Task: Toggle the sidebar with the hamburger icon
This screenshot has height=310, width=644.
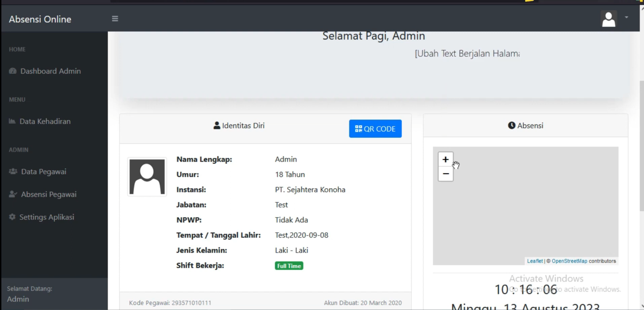Action: click(x=115, y=19)
